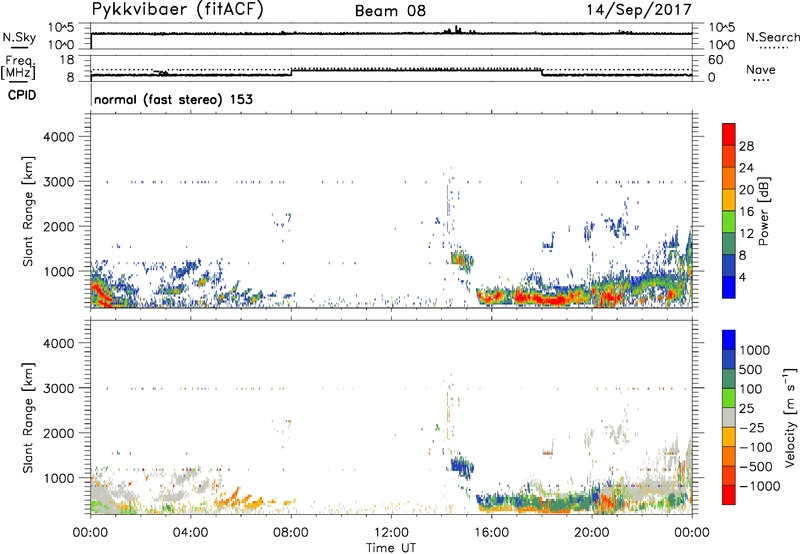Click the "-1000" label on the Velocity colorbar
This screenshot has height=554, width=800.
pyautogui.click(x=759, y=486)
